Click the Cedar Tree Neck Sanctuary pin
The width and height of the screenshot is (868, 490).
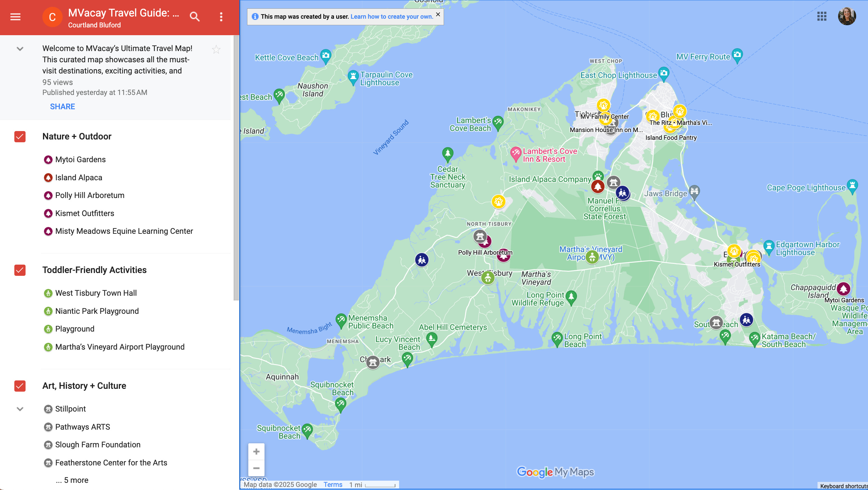447,154
